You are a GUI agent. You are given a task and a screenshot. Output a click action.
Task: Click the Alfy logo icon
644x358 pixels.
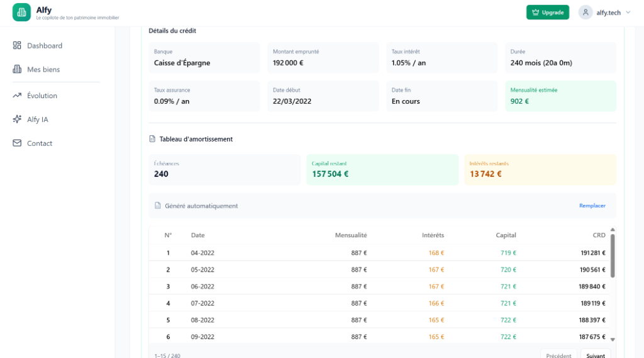click(x=21, y=13)
